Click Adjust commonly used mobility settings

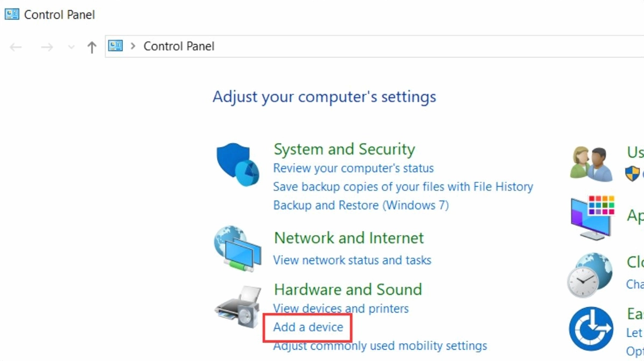(380, 346)
